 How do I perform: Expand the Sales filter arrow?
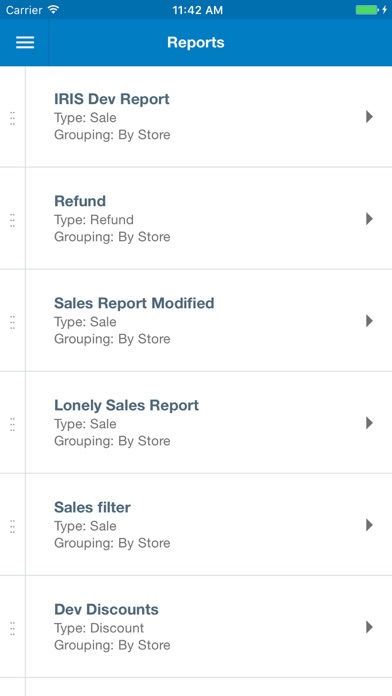[x=369, y=525]
